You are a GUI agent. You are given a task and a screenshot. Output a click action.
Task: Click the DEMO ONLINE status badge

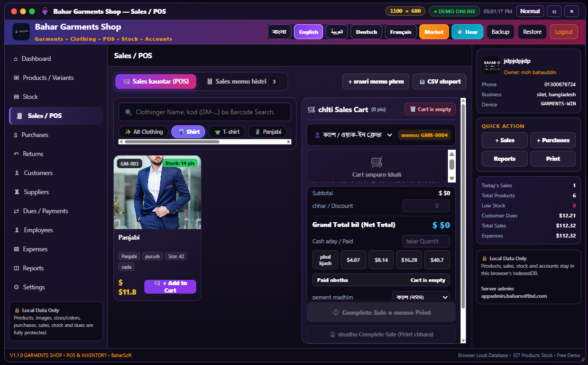[455, 11]
